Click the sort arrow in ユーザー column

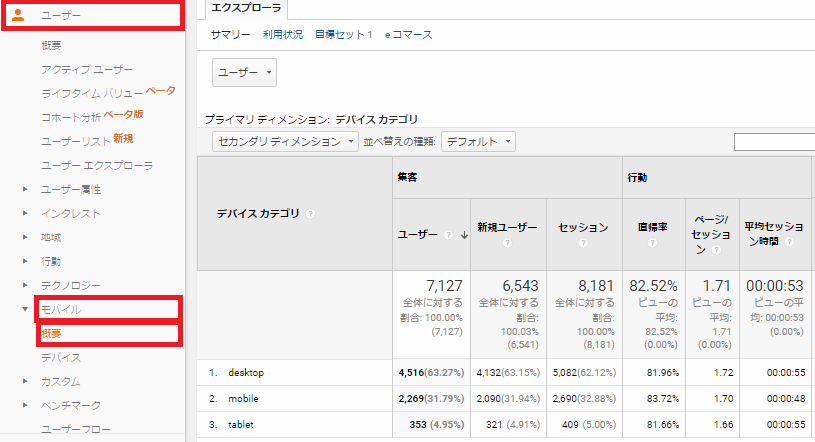tap(463, 235)
